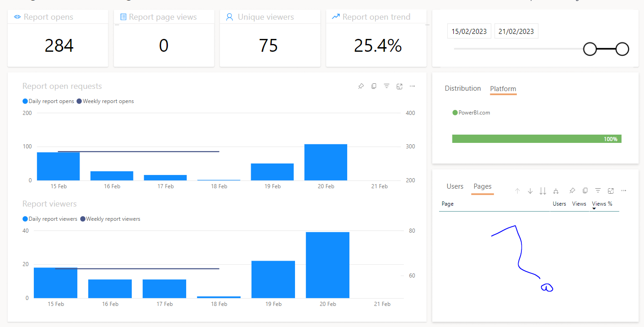Click the end date field 21/02/2023
This screenshot has height=327, width=644.
coord(516,32)
